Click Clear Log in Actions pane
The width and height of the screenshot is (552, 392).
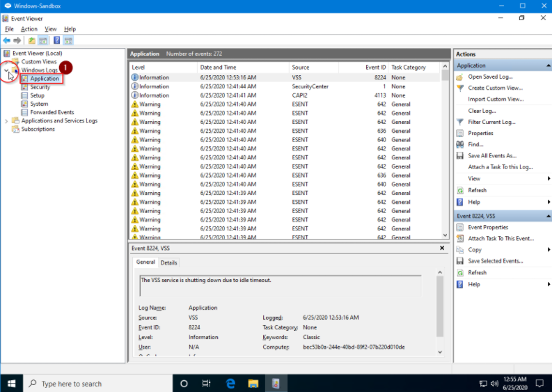482,111
